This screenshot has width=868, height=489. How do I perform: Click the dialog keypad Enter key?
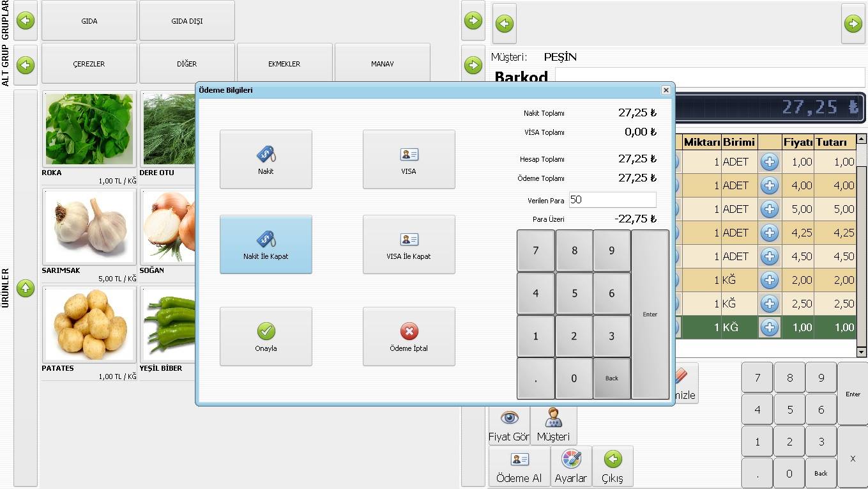[x=650, y=314]
